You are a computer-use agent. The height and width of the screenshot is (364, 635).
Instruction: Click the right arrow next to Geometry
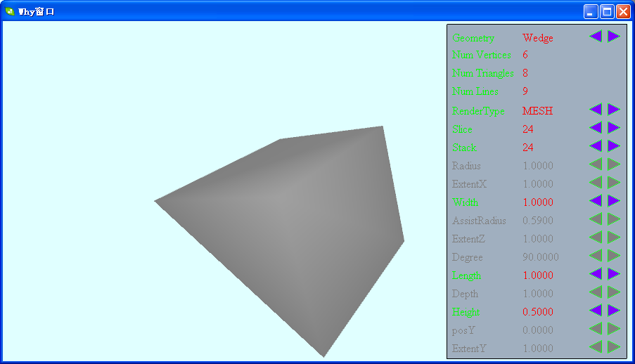click(x=613, y=37)
